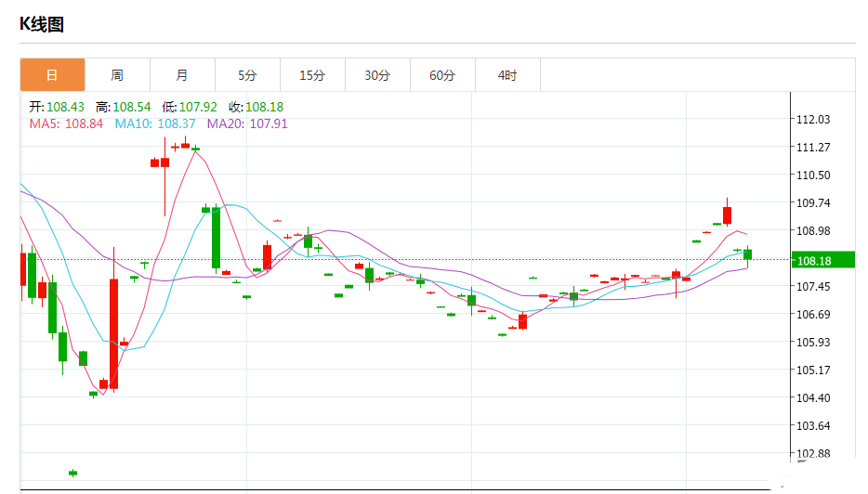
Task: Click the MA5: 108.84 legend label
Action: 66,123
